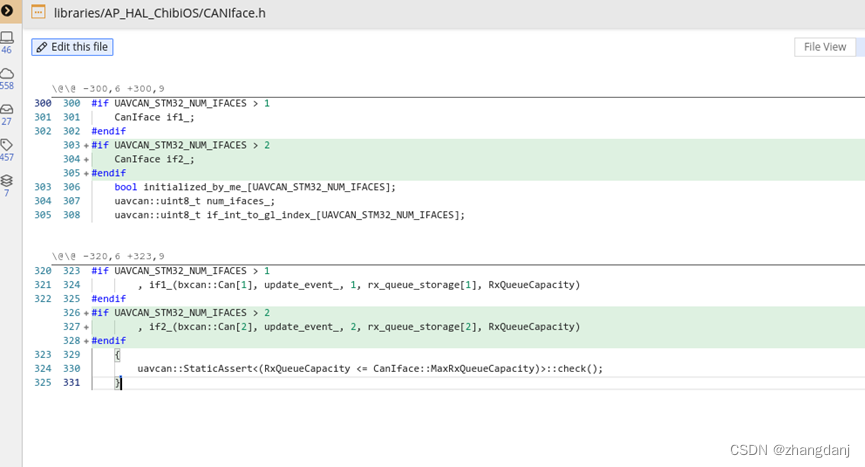Click added line 303 '#if UAVCAN_STM32_NUM_IFACES > 2'

(x=181, y=145)
